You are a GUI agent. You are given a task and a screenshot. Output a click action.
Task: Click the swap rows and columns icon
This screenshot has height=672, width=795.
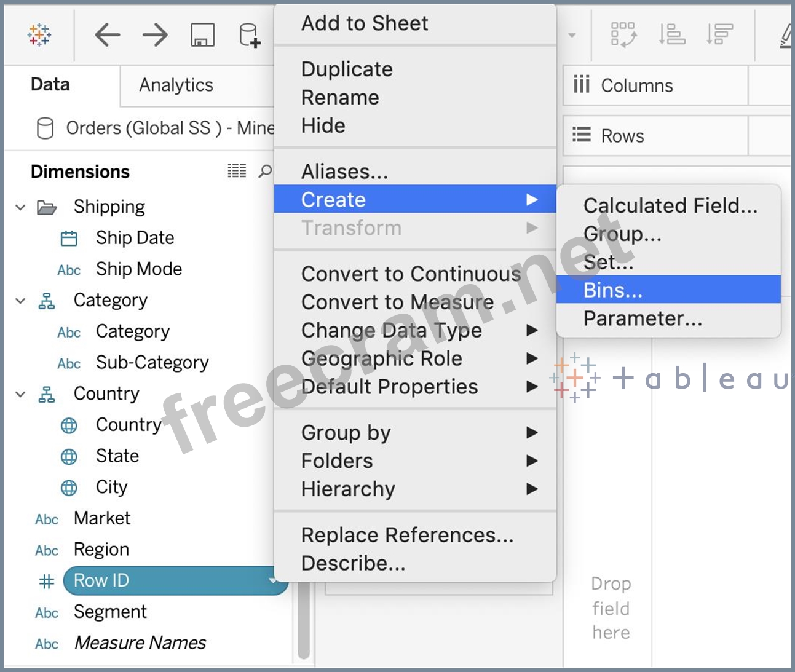point(623,35)
